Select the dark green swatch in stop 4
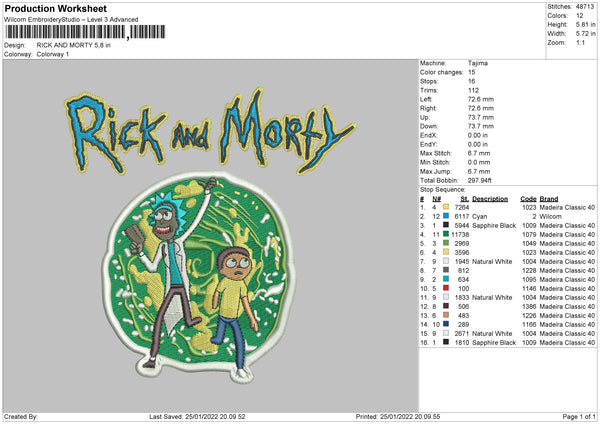This screenshot has width=600, height=424. pyautogui.click(x=446, y=234)
